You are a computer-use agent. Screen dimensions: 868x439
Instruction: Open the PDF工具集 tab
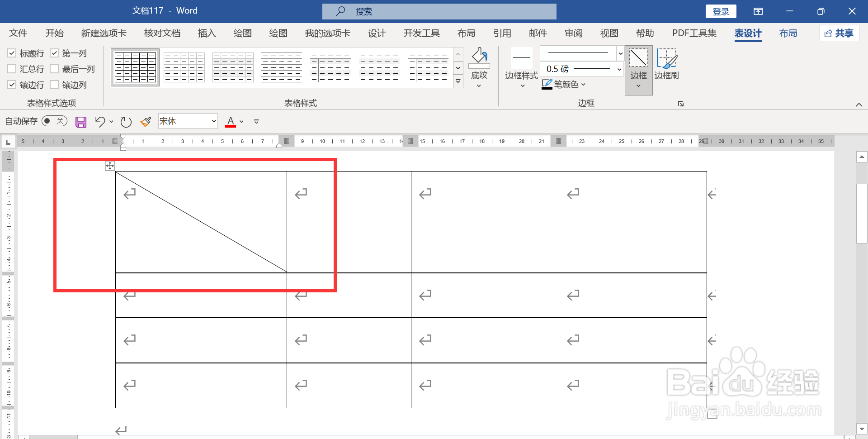694,33
